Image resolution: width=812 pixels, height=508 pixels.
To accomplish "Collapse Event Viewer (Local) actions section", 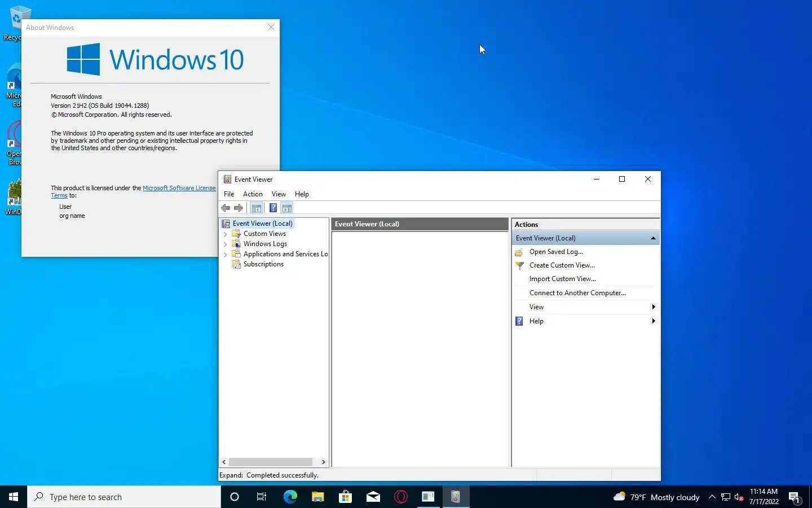I will (653, 238).
